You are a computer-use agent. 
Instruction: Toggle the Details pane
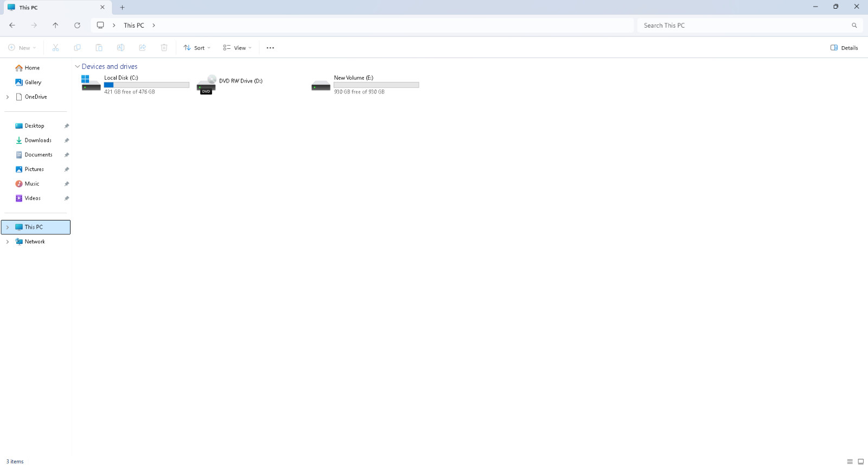coord(844,48)
